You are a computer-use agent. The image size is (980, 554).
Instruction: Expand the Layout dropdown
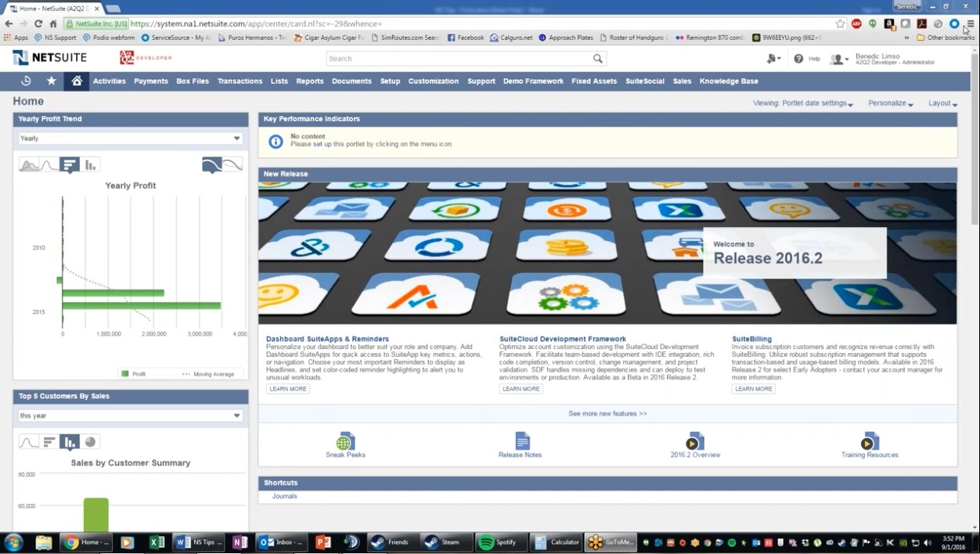click(942, 103)
